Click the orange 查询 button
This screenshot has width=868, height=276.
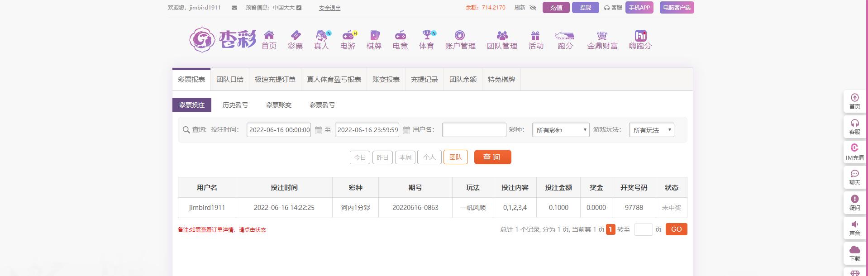point(492,157)
